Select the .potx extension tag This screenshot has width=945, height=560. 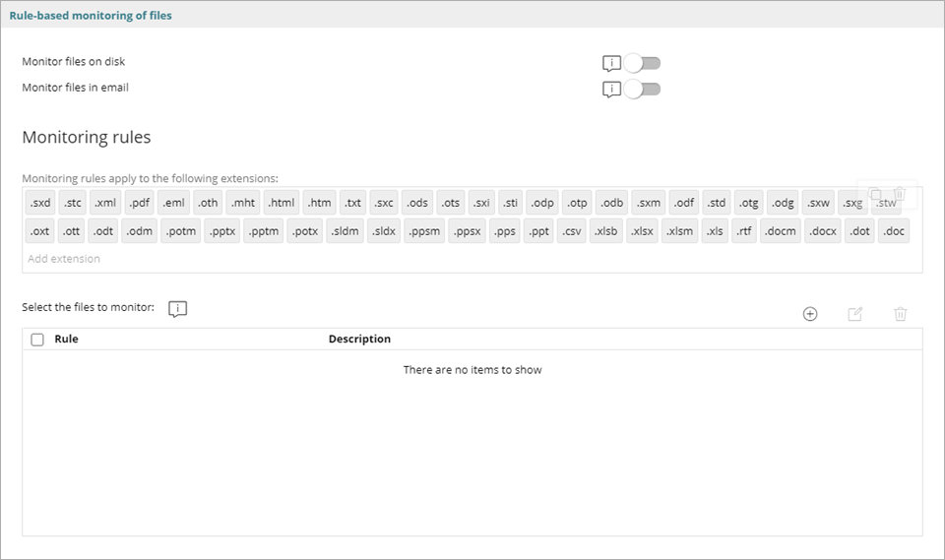coord(305,231)
